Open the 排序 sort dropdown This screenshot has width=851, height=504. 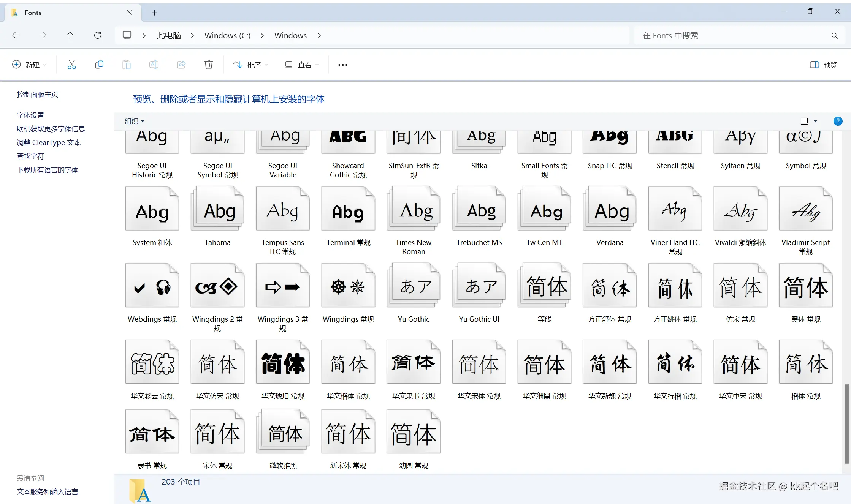click(250, 65)
